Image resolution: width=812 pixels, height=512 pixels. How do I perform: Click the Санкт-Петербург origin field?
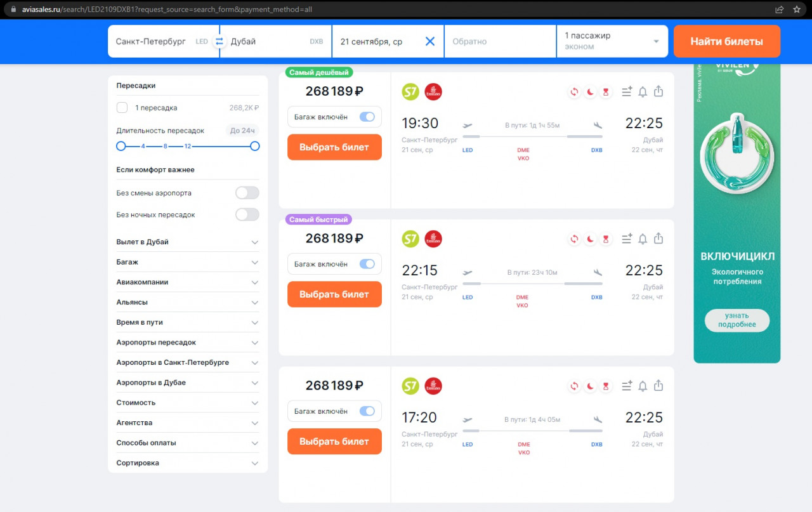[x=164, y=41]
